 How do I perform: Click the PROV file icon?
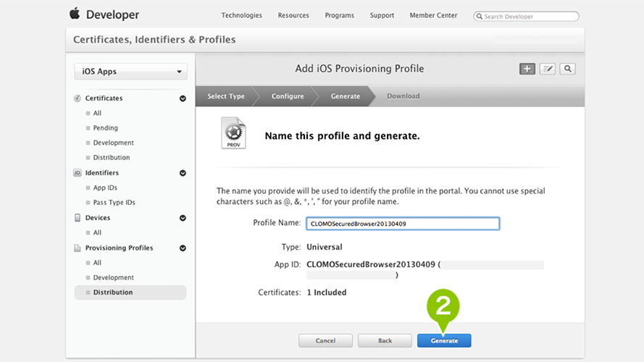233,133
